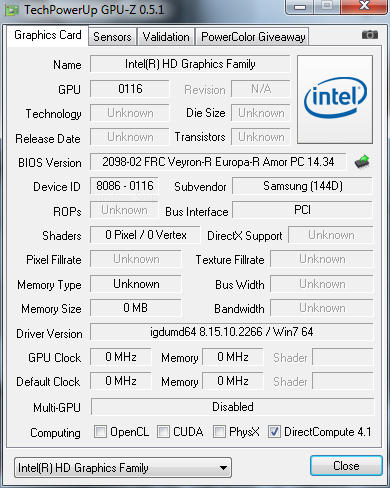This screenshot has height=488, width=390.
Task: Close the window with the X button
Action: pos(365,6)
